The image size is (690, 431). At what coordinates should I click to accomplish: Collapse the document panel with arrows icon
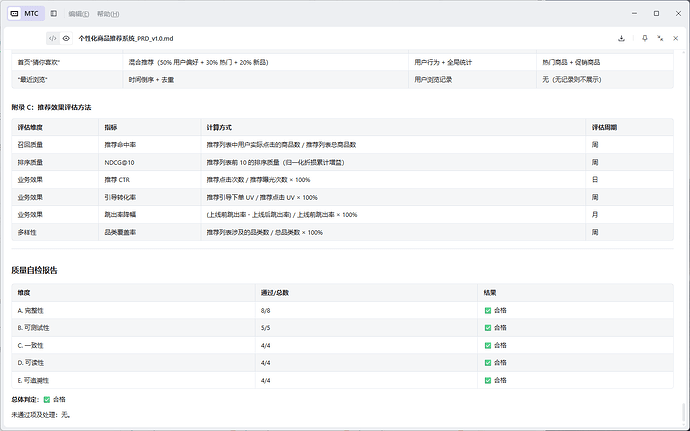[x=660, y=38]
